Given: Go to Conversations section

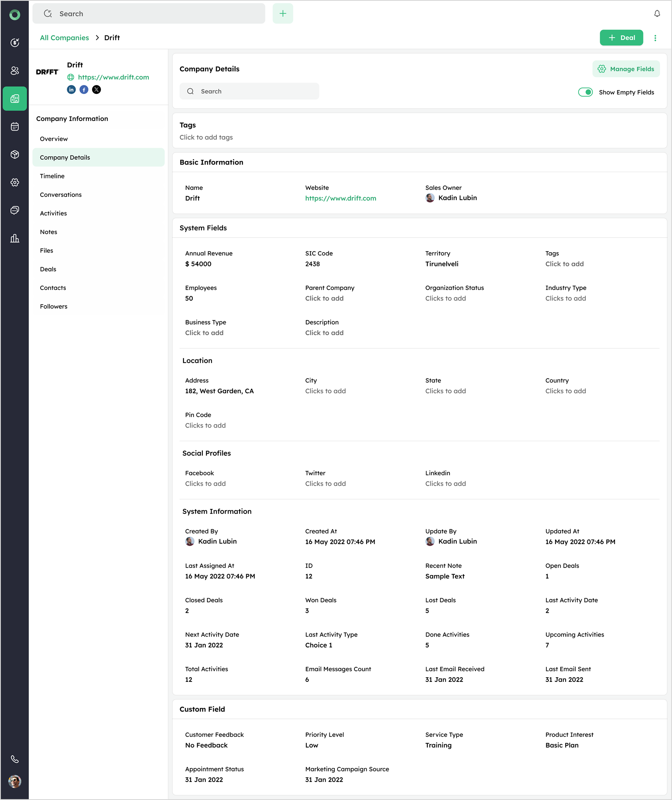Looking at the screenshot, I should (x=61, y=195).
